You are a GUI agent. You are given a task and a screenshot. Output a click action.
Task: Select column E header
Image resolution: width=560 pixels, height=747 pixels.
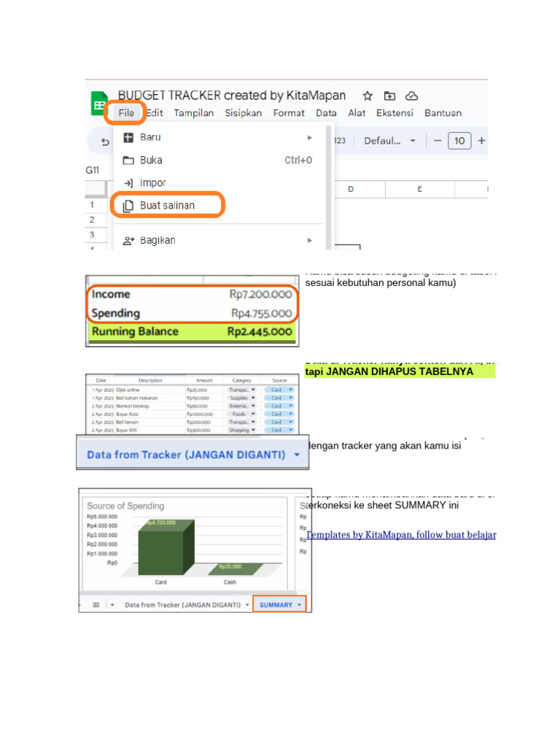pos(419,189)
